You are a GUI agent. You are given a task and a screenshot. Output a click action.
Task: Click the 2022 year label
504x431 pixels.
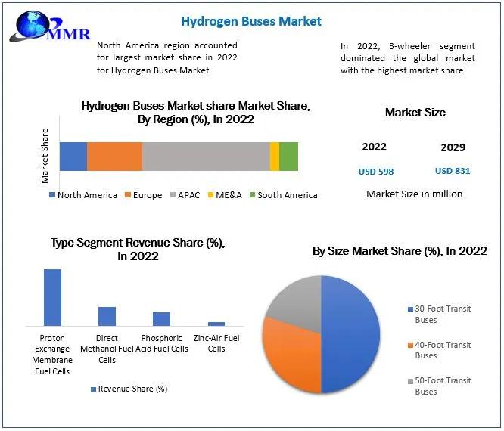[x=374, y=147]
